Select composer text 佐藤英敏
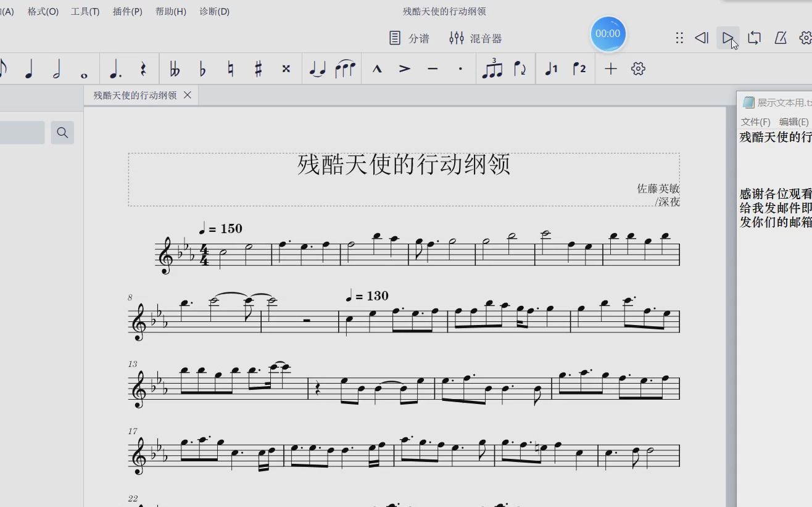812x507 pixels. 658,189
